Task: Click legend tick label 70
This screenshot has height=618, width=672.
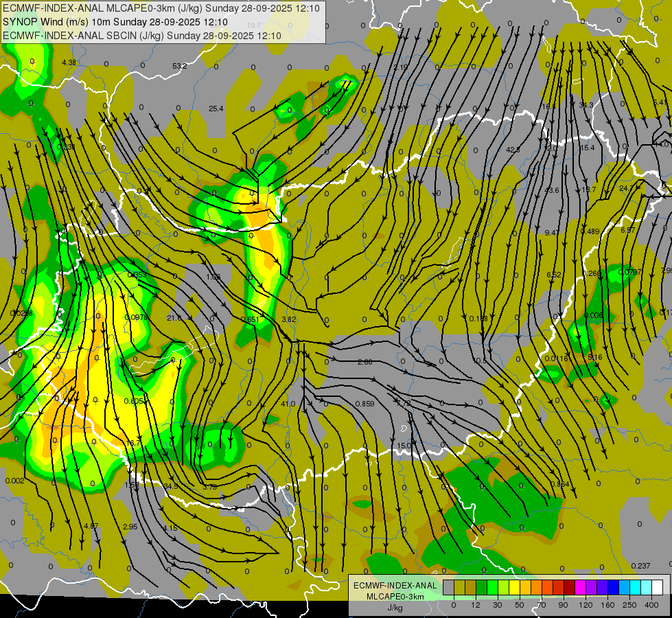Action: (542, 605)
